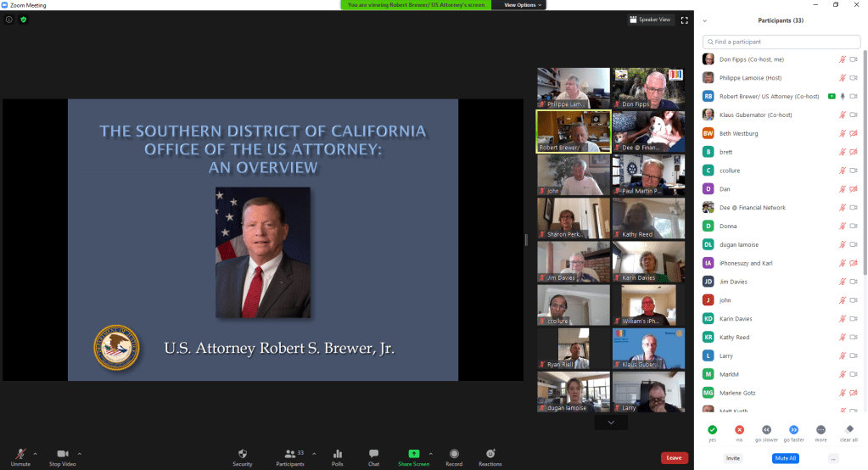Open the Security shield icon
The image size is (868, 470).
(x=242, y=454)
